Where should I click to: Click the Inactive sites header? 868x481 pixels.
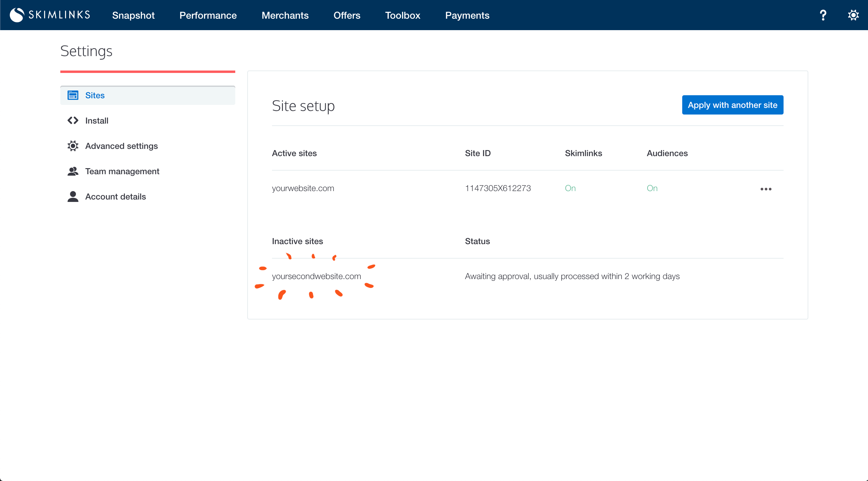(297, 241)
